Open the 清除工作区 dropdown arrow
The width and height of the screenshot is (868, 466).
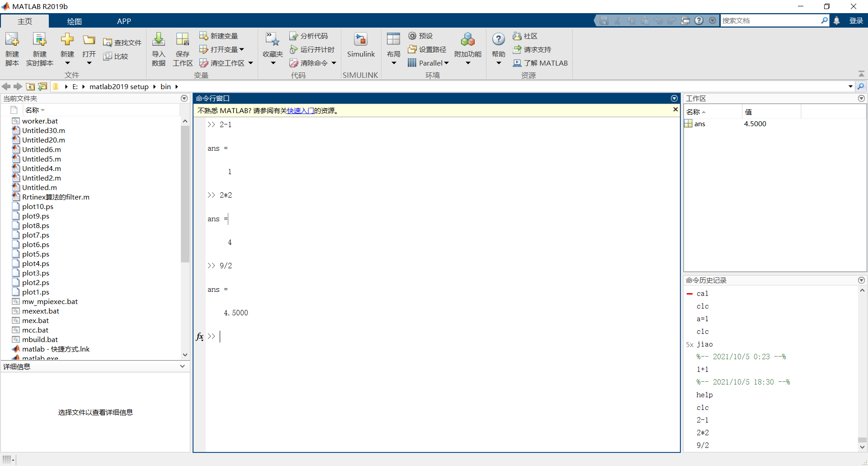tap(251, 63)
